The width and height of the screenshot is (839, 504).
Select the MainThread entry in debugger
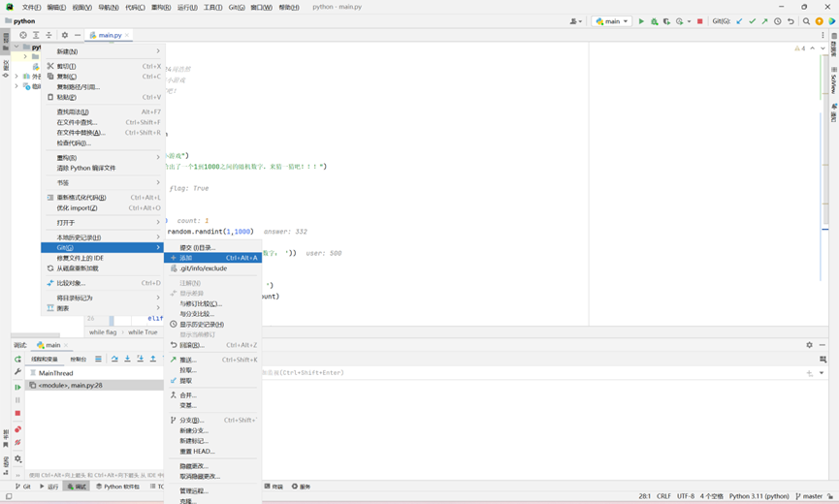point(55,373)
